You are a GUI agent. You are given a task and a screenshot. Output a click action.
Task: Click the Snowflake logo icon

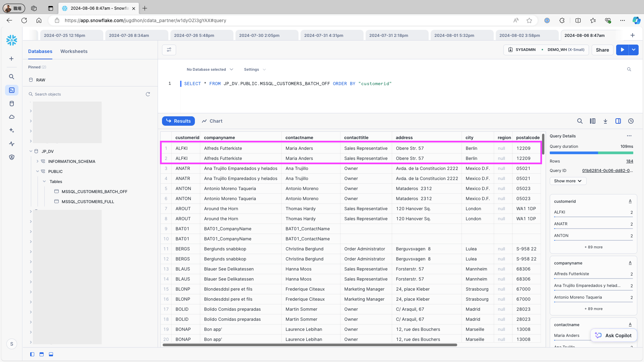(x=12, y=40)
